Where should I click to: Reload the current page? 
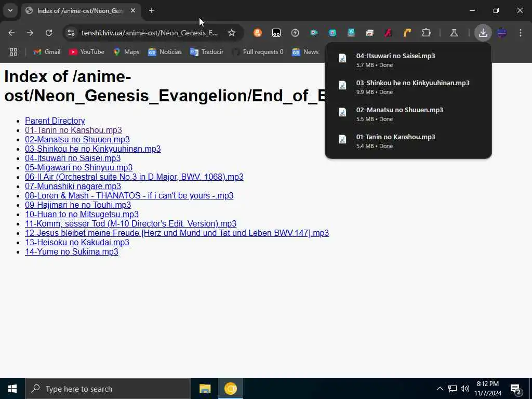click(49, 33)
